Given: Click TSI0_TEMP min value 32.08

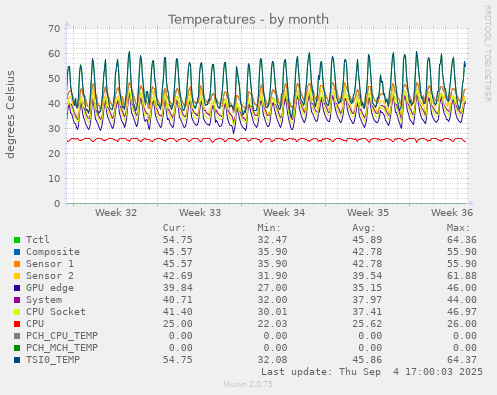Looking at the screenshot, I should point(272,360).
